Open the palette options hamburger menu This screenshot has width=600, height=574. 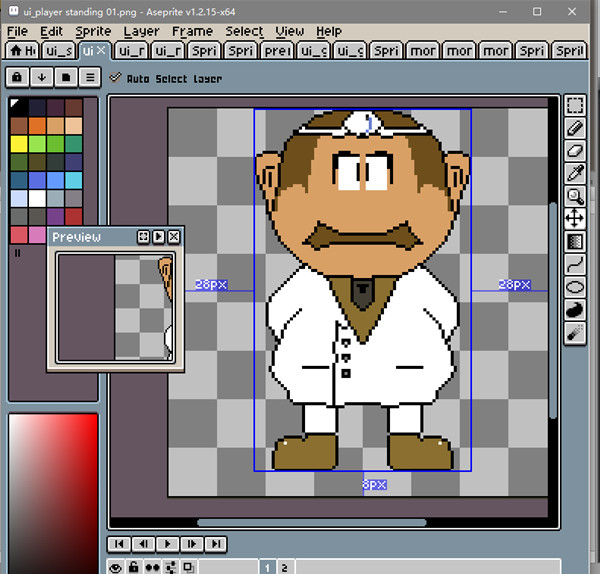click(x=89, y=77)
